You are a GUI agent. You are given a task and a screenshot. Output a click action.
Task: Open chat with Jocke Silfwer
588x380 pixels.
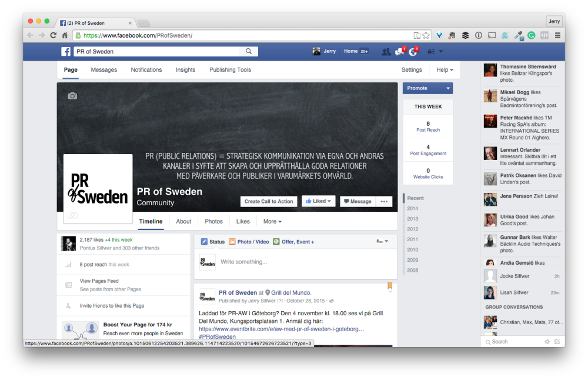pos(522,276)
